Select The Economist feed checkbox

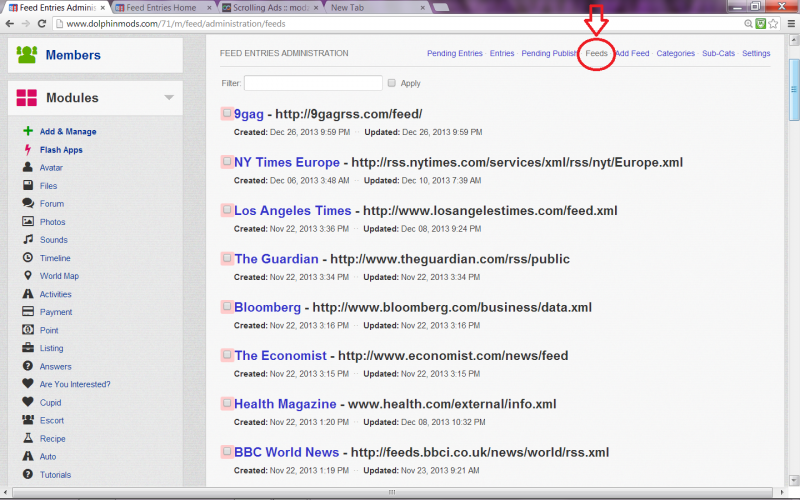tap(227, 355)
